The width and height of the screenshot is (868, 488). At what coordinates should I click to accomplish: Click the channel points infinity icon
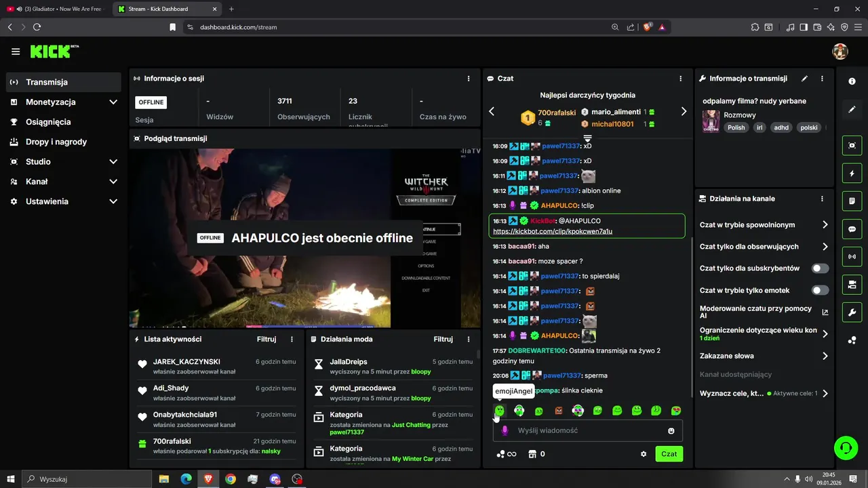pos(507,454)
